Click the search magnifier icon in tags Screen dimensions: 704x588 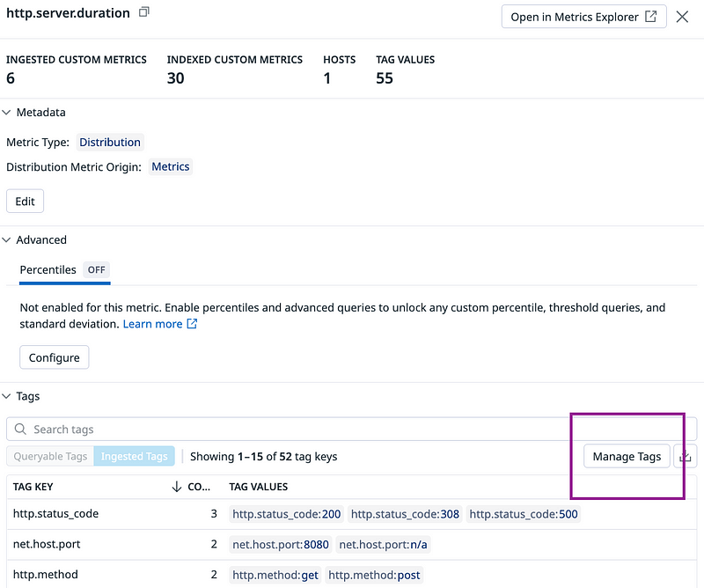coord(21,430)
